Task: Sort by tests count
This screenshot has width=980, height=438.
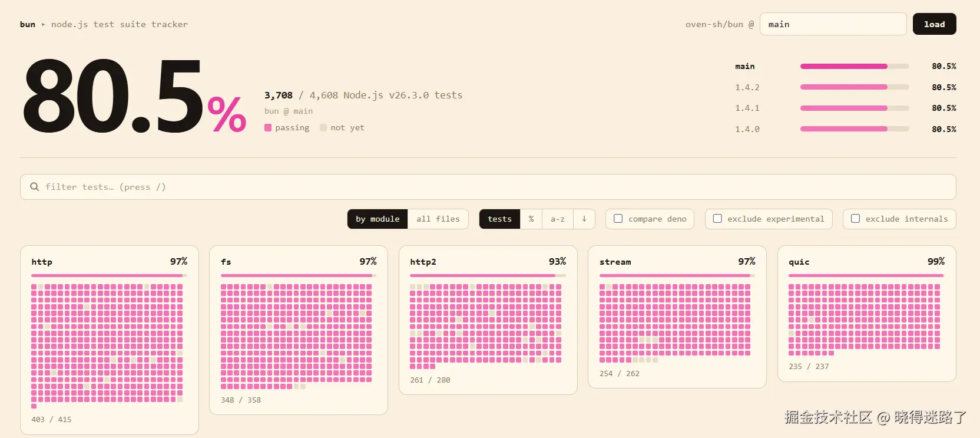Action: click(x=499, y=219)
